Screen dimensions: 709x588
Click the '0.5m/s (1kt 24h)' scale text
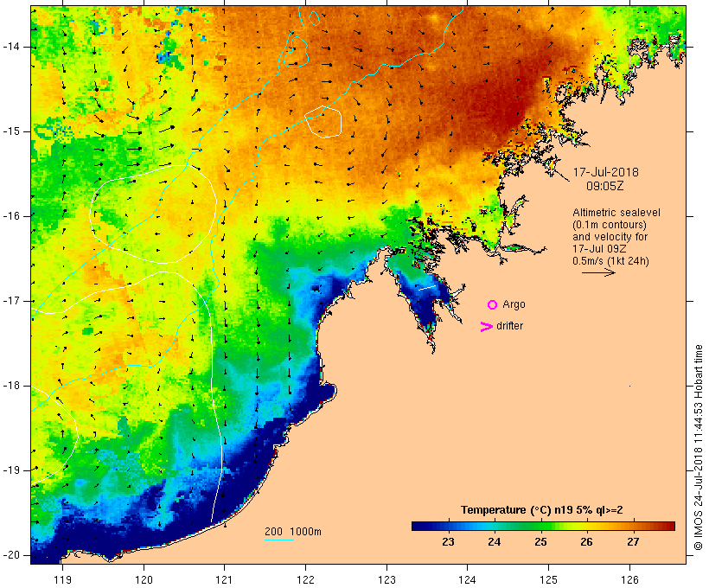(x=610, y=261)
